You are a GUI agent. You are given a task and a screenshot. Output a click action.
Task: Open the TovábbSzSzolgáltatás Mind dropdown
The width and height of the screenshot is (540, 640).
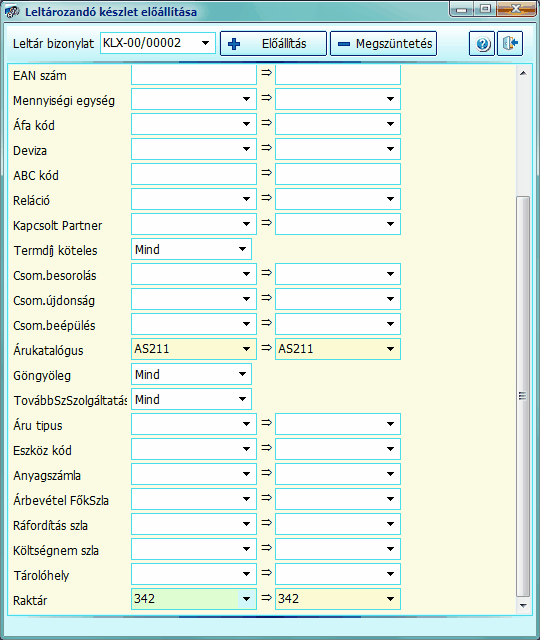[242, 399]
